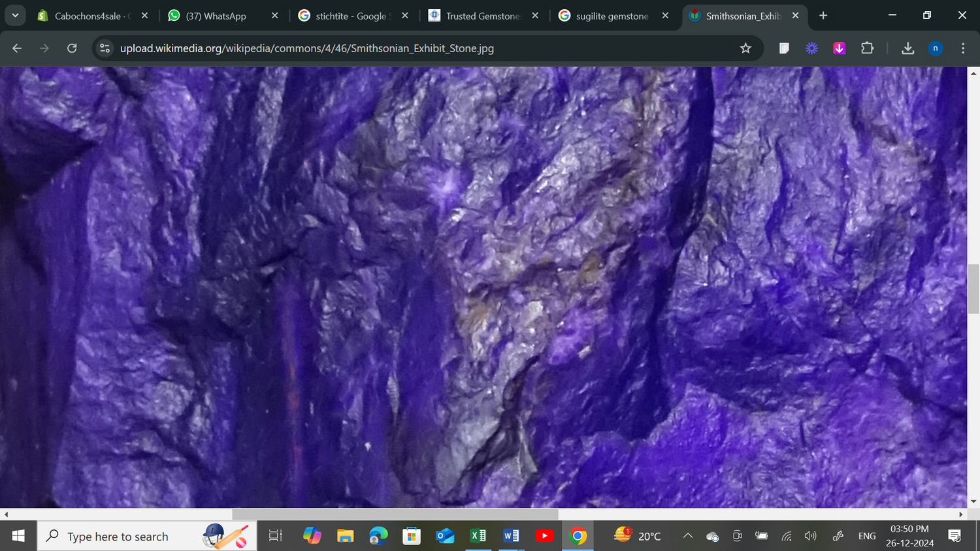Open the Chrome three-dot menu
This screenshot has width=980, height=551.
[x=963, y=48]
